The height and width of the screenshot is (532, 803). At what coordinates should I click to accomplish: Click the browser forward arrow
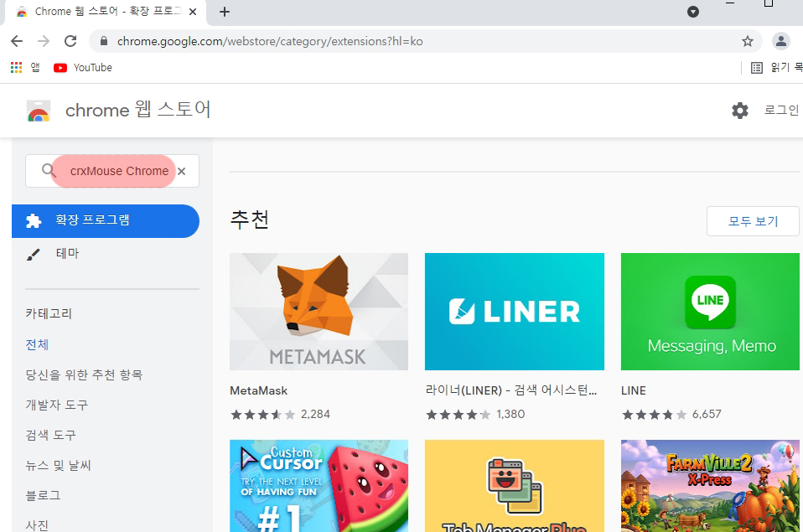pos(44,42)
